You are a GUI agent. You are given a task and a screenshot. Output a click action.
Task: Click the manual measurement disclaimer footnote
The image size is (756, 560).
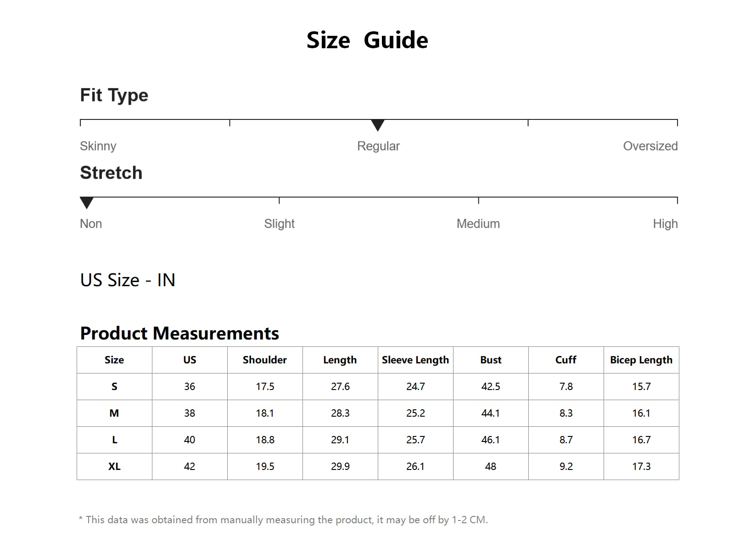click(283, 520)
